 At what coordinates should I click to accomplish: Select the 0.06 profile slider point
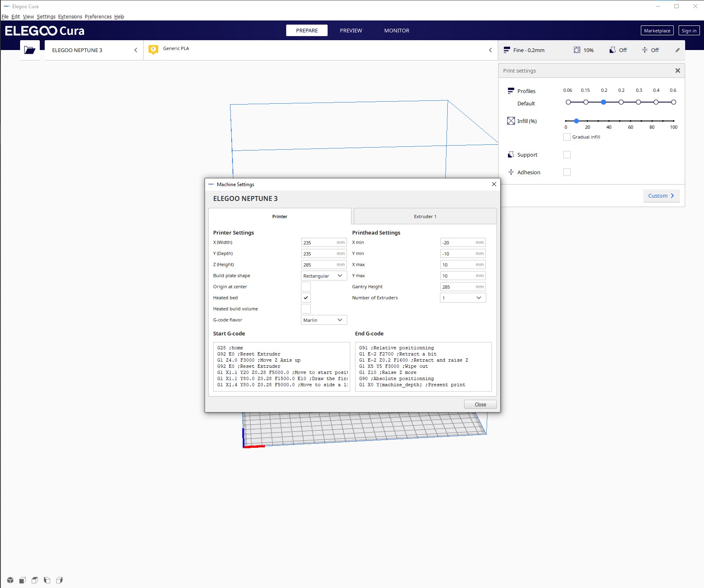click(568, 102)
